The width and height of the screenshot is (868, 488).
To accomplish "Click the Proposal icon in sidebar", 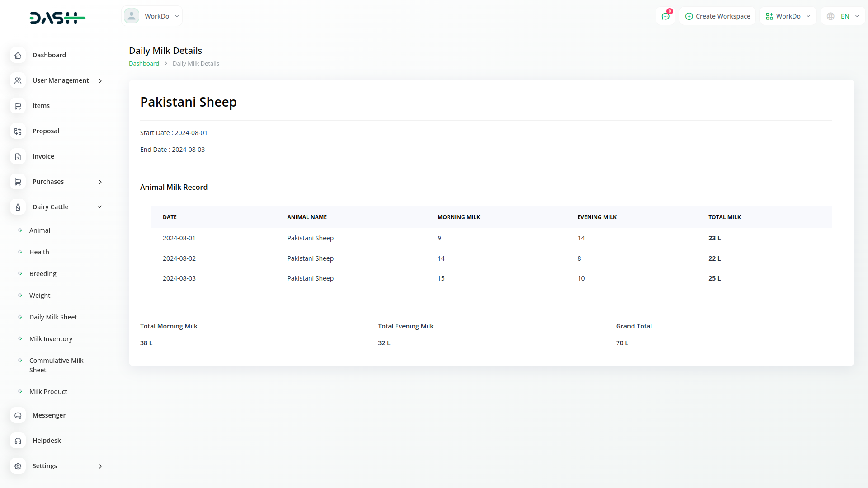I will click(18, 131).
